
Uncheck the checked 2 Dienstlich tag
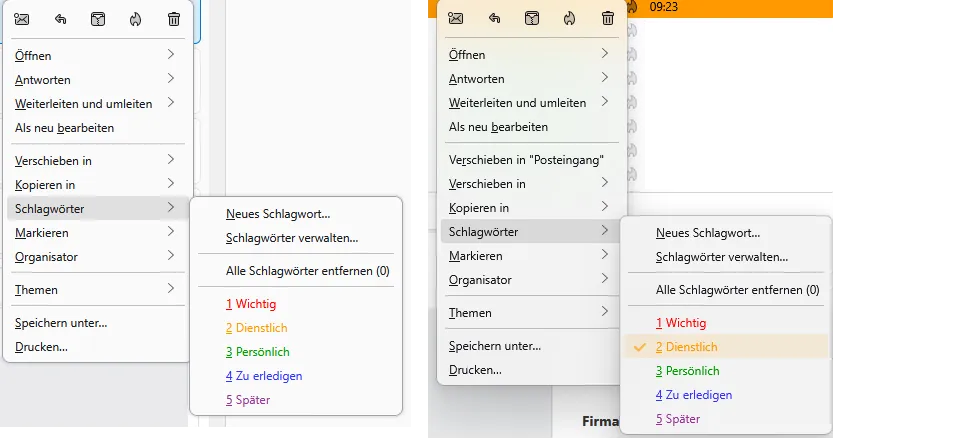click(x=726, y=347)
